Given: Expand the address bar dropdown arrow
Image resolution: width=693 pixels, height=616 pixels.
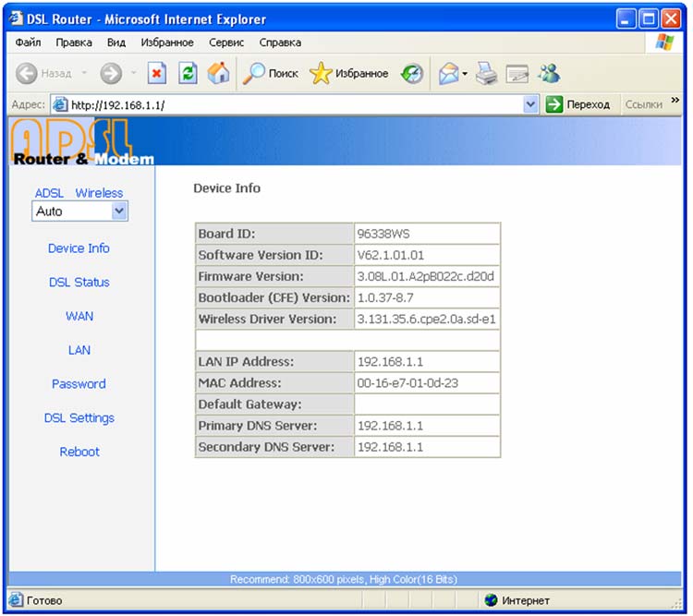Looking at the screenshot, I should click(x=530, y=104).
